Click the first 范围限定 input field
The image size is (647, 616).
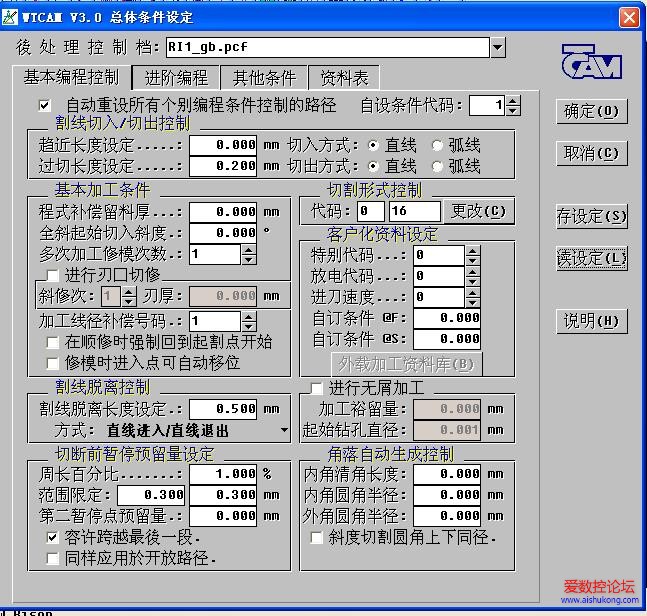tap(151, 495)
